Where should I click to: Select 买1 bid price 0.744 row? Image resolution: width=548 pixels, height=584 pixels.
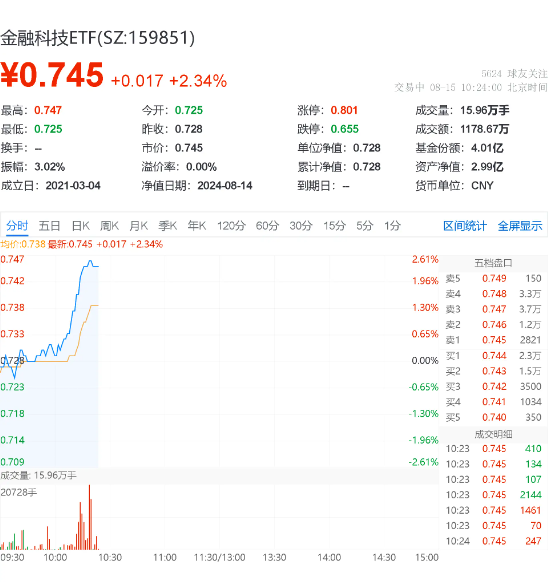tap(493, 356)
